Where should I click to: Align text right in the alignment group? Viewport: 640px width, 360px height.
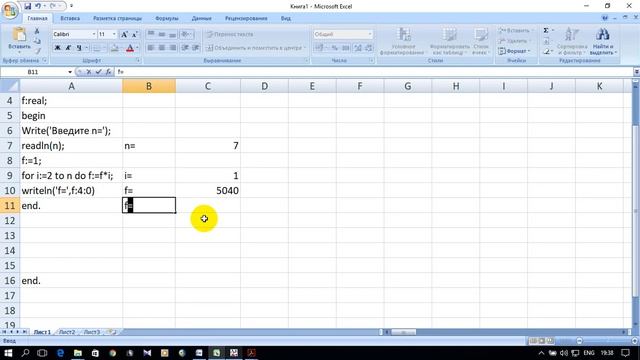pos(173,48)
